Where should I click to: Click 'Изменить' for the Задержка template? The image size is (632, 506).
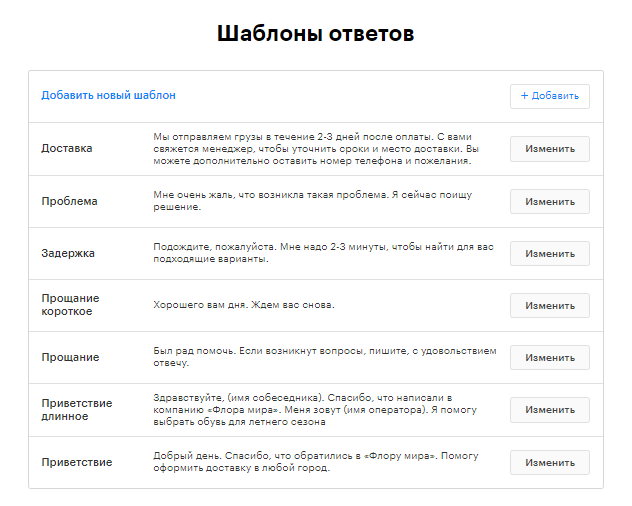pyautogui.click(x=549, y=254)
